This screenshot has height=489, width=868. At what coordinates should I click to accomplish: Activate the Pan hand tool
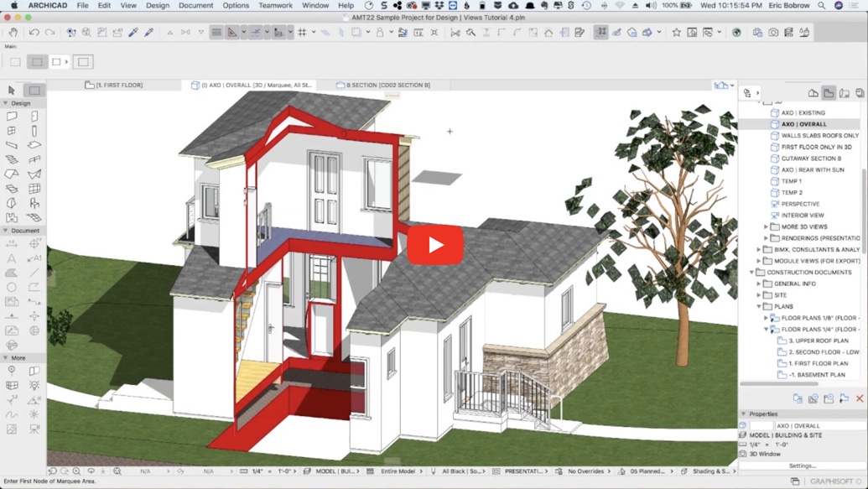(x=13, y=32)
